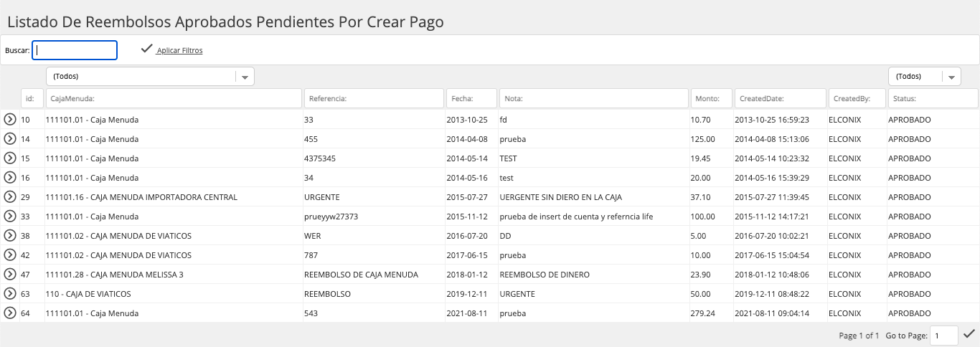Viewport: 980px width, 347px height.
Task: Click reference '543'
Action: click(x=311, y=313)
